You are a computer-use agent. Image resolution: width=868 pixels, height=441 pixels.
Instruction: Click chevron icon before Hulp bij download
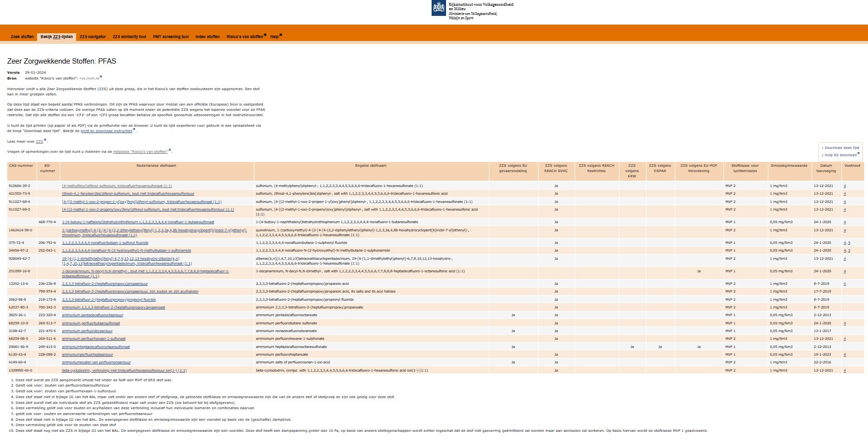(x=822, y=155)
